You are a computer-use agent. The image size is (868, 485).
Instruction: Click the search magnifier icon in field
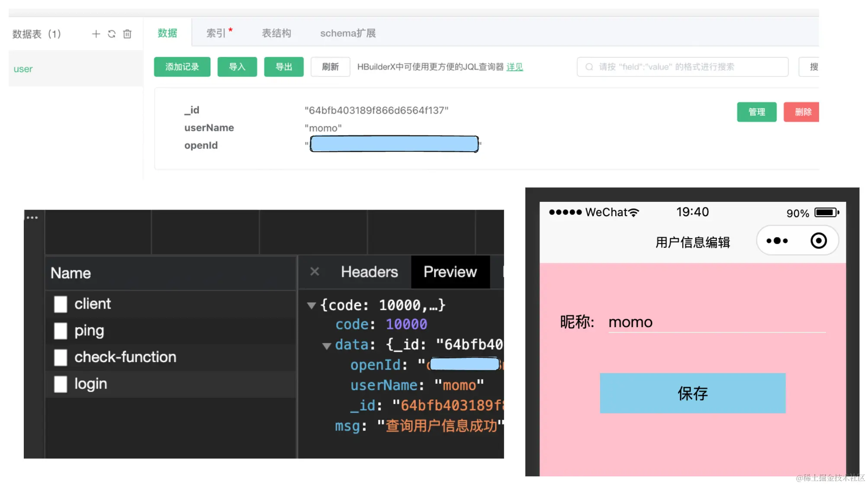[589, 67]
